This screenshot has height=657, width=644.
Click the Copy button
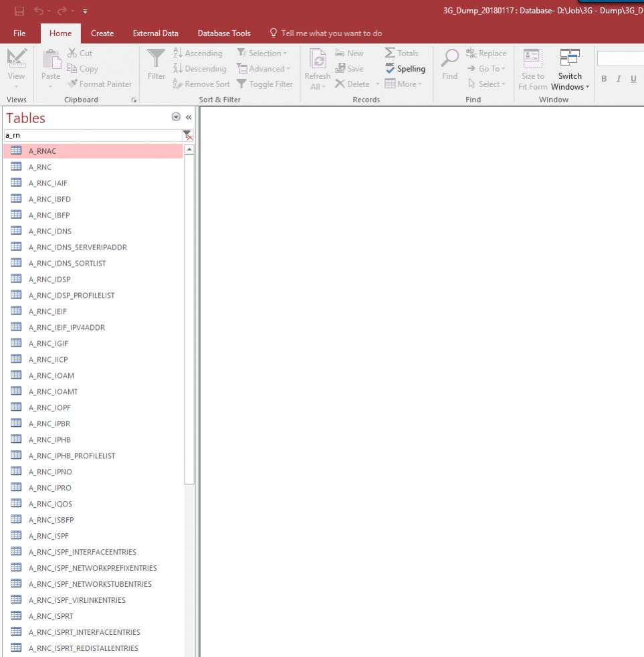(82, 69)
